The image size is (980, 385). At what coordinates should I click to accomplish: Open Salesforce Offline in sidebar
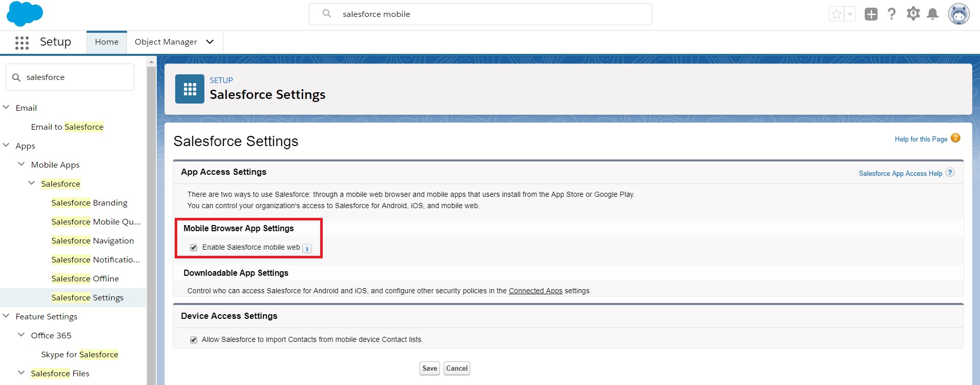click(85, 278)
